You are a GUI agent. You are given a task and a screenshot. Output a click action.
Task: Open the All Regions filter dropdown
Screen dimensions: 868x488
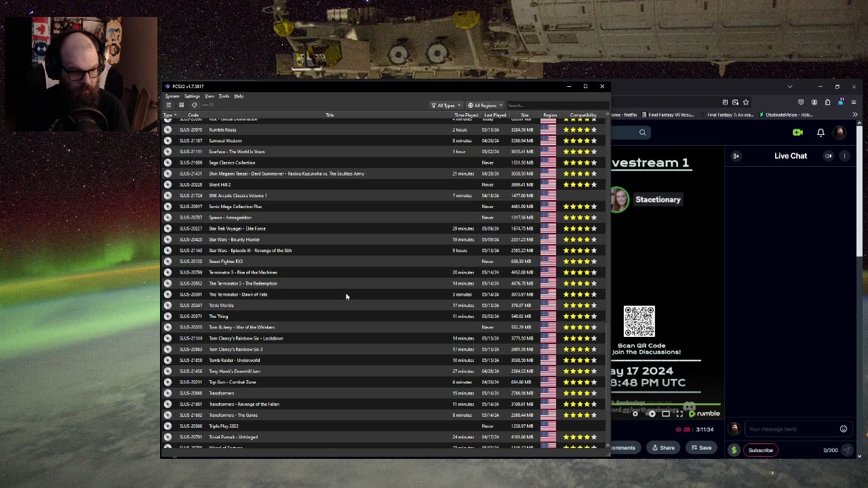pyautogui.click(x=485, y=105)
